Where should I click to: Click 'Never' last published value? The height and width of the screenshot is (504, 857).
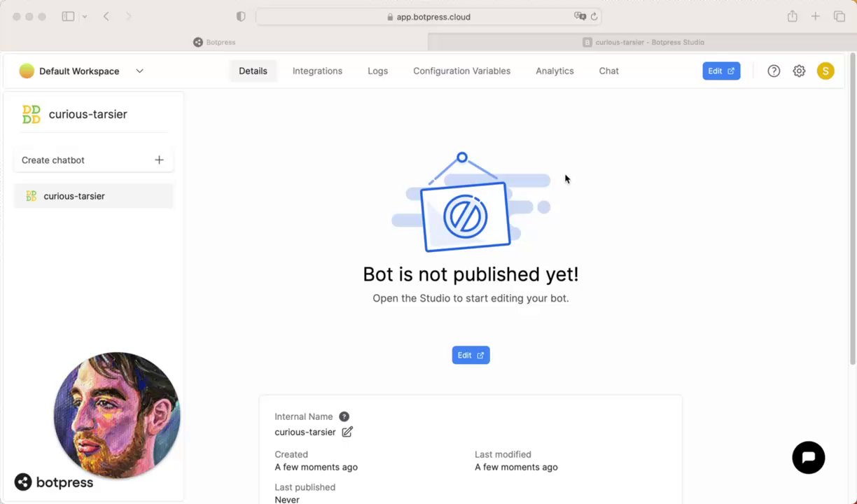(x=287, y=500)
